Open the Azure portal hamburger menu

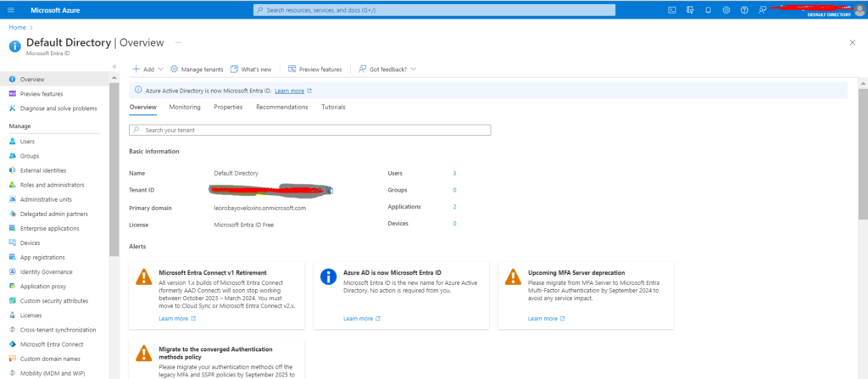point(11,10)
